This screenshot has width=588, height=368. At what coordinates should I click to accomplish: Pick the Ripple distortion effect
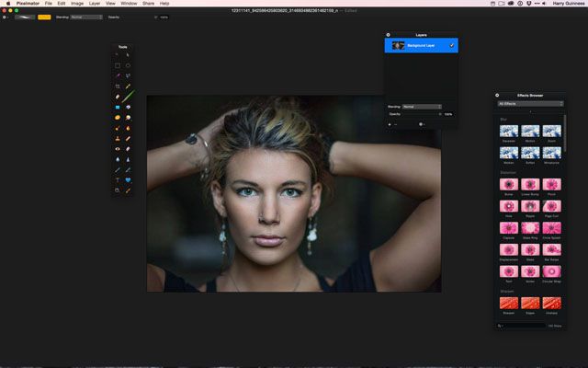click(x=530, y=205)
